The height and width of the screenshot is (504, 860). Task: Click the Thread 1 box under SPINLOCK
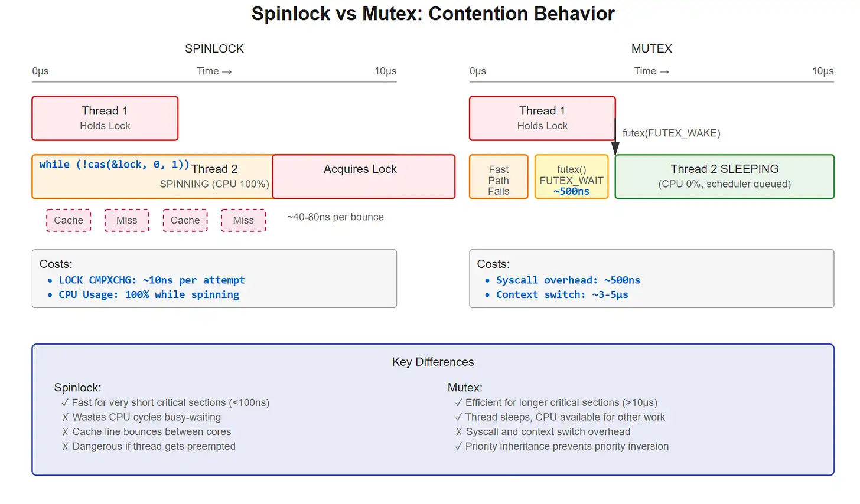coord(105,118)
